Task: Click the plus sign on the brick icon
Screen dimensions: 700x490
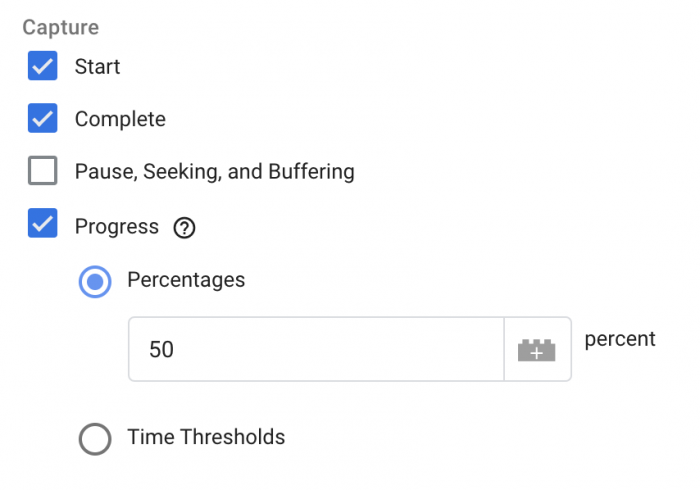Action: [537, 353]
